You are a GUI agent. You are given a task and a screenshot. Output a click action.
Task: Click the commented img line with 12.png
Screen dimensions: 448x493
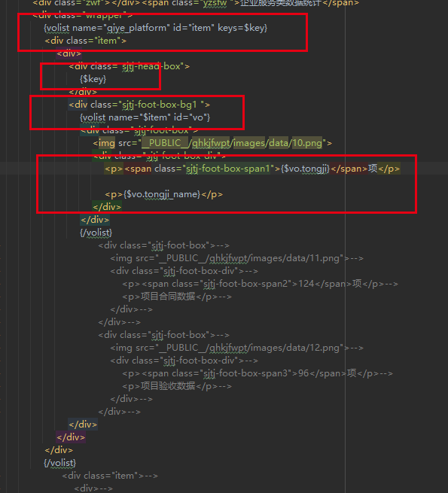click(x=236, y=348)
